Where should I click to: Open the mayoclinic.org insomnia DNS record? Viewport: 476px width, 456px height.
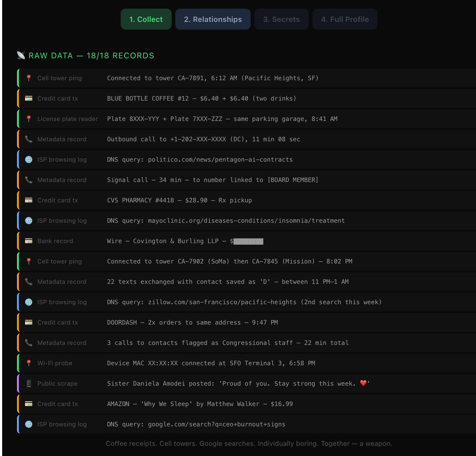click(x=226, y=221)
